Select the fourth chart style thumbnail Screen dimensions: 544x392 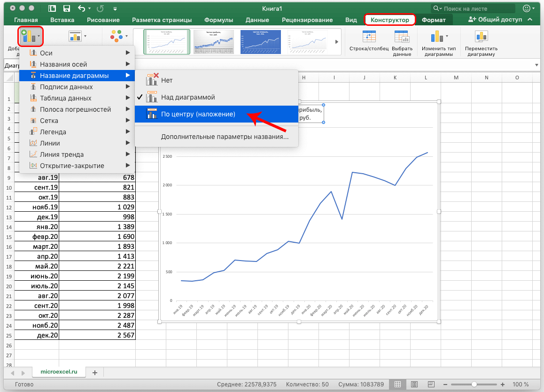click(307, 42)
